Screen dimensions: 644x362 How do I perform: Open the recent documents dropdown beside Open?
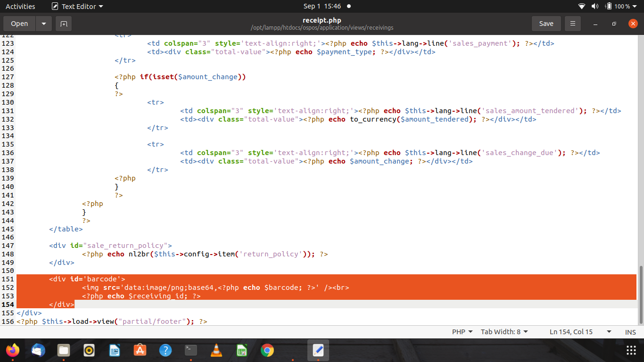43,23
